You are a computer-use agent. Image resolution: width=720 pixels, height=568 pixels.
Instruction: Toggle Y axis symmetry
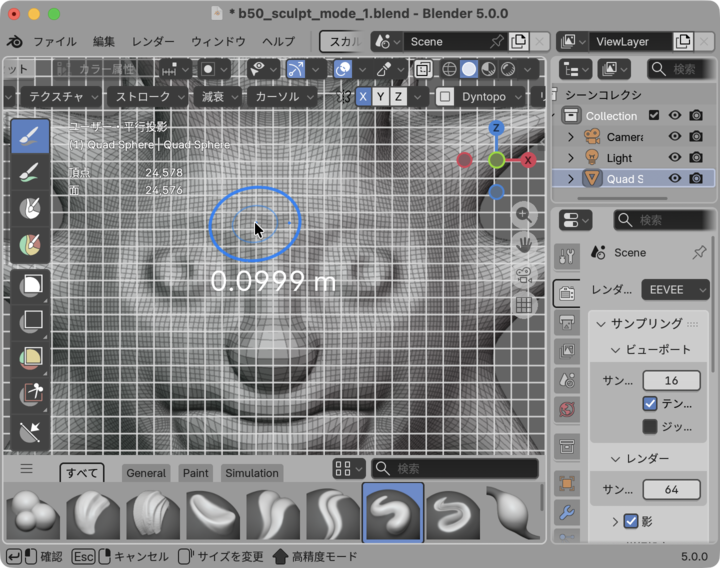[x=380, y=97]
